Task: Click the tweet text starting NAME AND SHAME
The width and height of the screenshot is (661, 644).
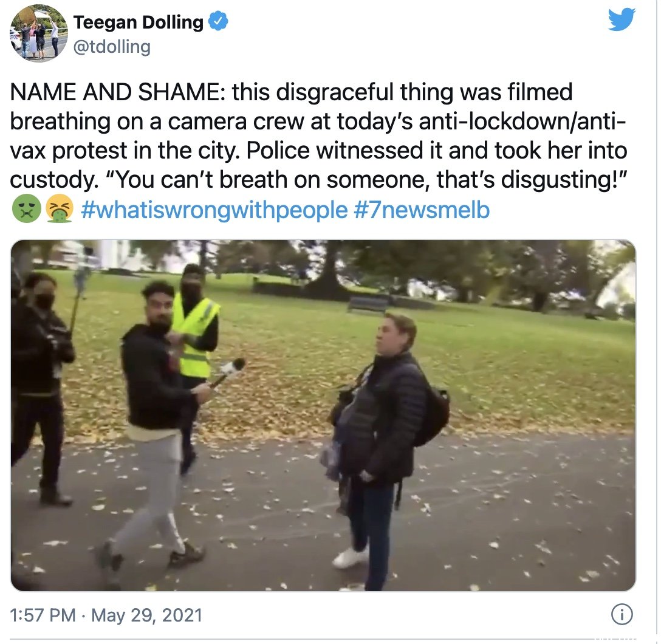Action: pyautogui.click(x=319, y=135)
